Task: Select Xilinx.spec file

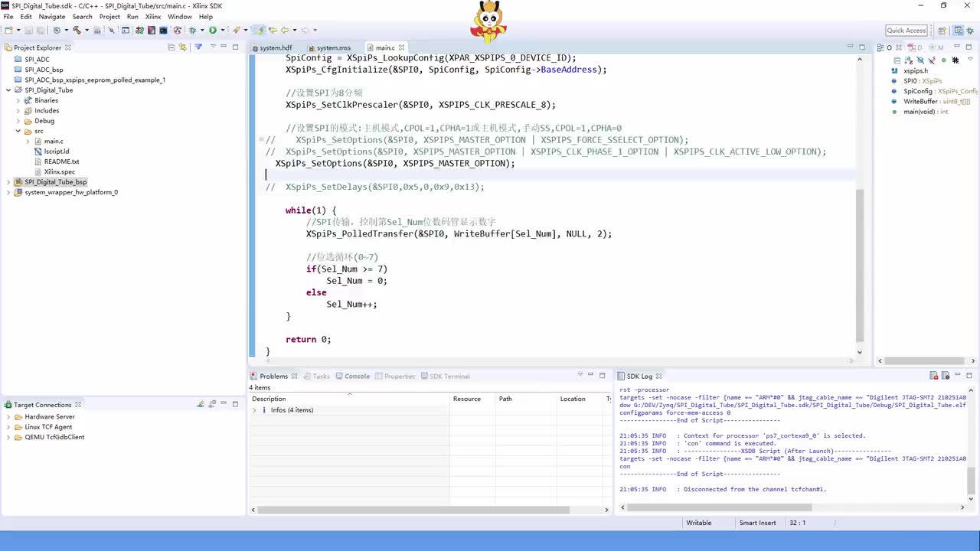Action: point(60,171)
